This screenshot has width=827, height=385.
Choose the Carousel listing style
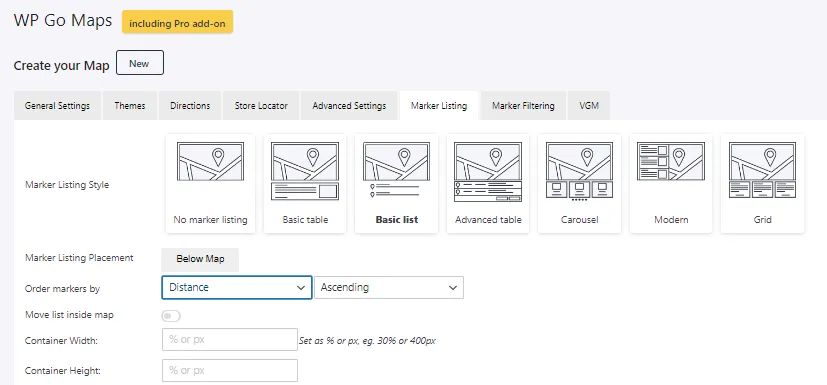click(x=579, y=183)
